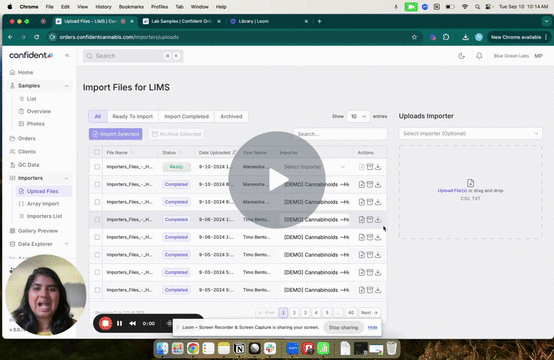
Task: Open the notifications bell
Action: [479, 56]
